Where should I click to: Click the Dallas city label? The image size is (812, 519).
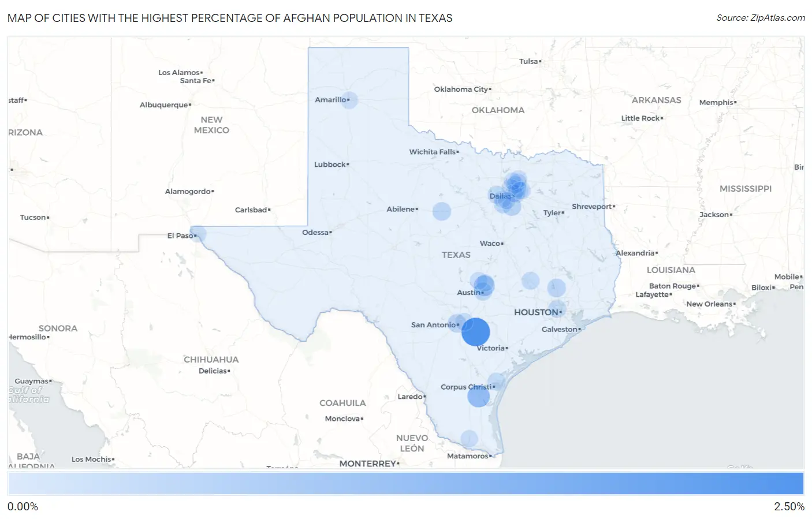(x=500, y=196)
